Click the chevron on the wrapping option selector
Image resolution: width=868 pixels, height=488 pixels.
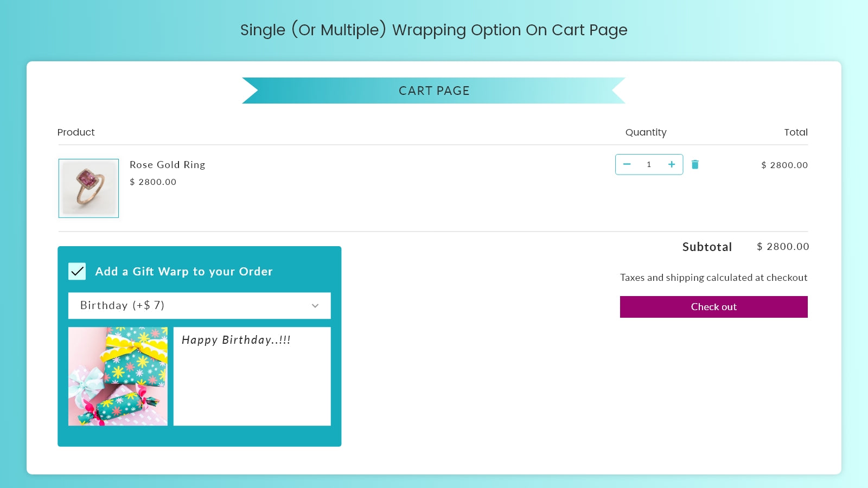pos(315,306)
